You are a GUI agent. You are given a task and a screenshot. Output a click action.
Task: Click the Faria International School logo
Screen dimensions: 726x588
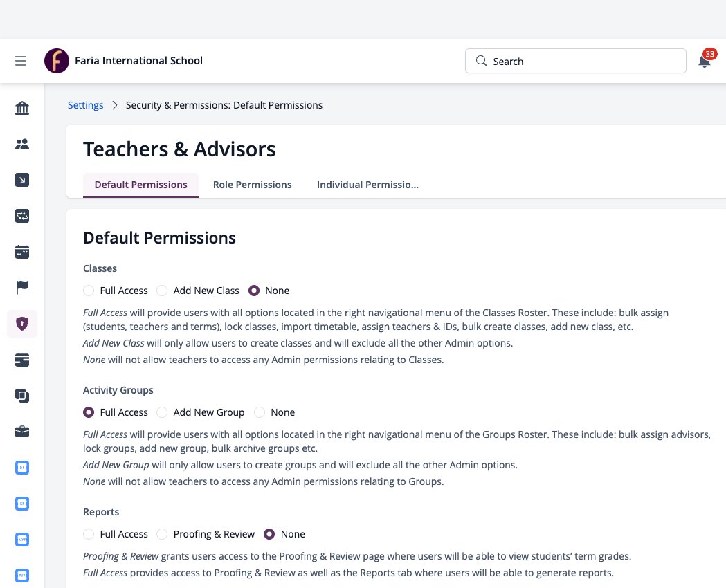(x=57, y=61)
